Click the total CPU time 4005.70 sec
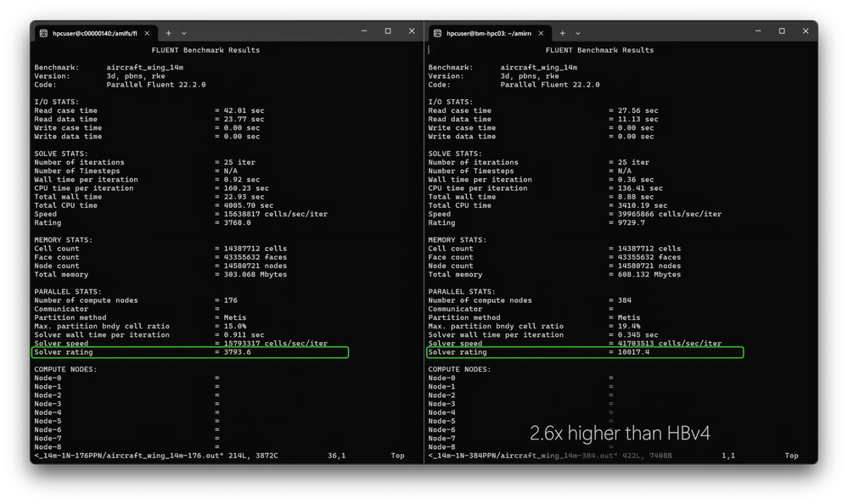The width and height of the screenshot is (848, 504). pos(248,205)
